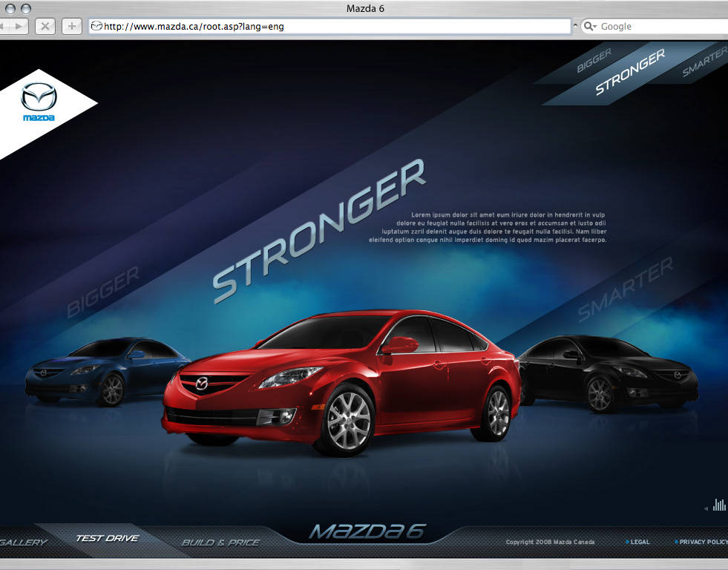Select the STRONGER tab at top right

[x=630, y=73]
